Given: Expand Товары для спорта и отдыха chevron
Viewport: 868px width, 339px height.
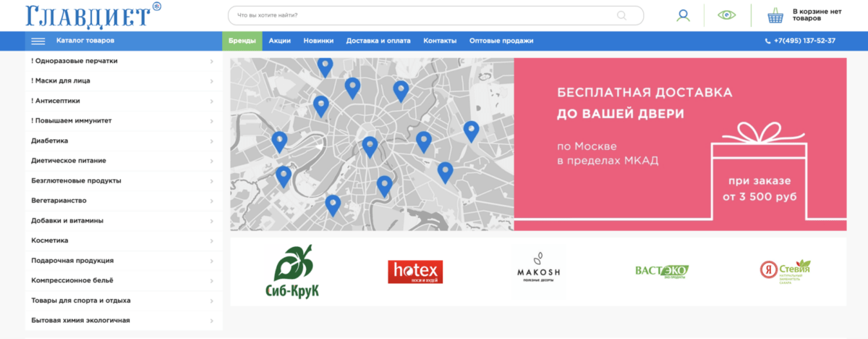Looking at the screenshot, I should coord(211,301).
